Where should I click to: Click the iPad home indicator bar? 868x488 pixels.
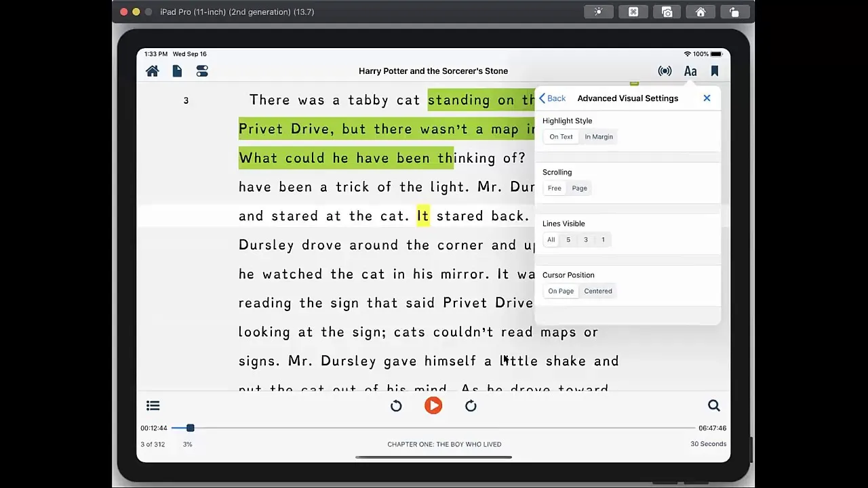coord(433,457)
